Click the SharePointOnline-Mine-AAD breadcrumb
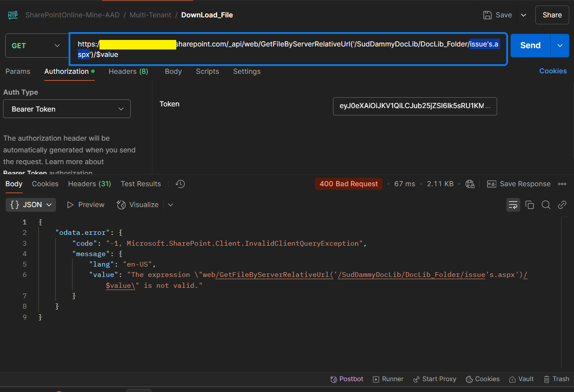The image size is (574, 392). [73, 15]
